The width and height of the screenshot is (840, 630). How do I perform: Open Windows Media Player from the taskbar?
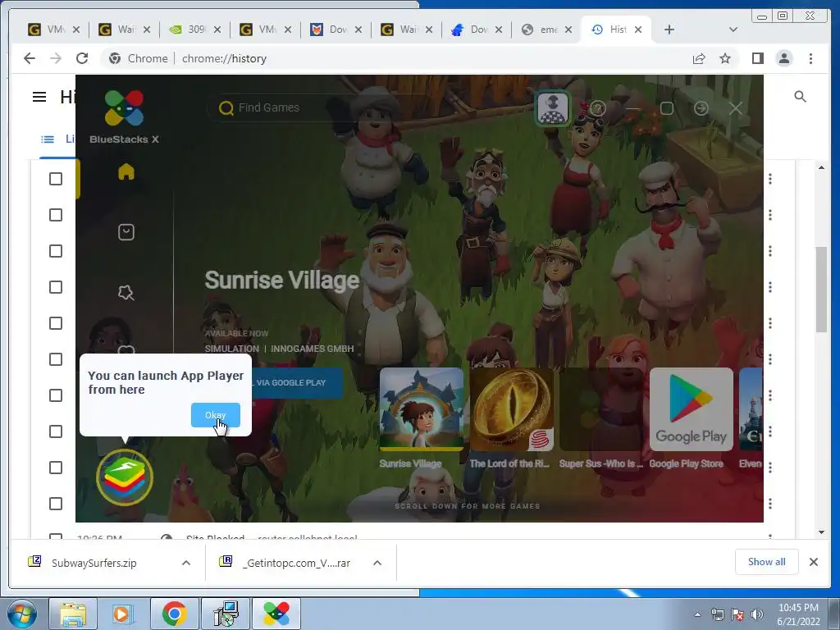[x=122, y=614]
